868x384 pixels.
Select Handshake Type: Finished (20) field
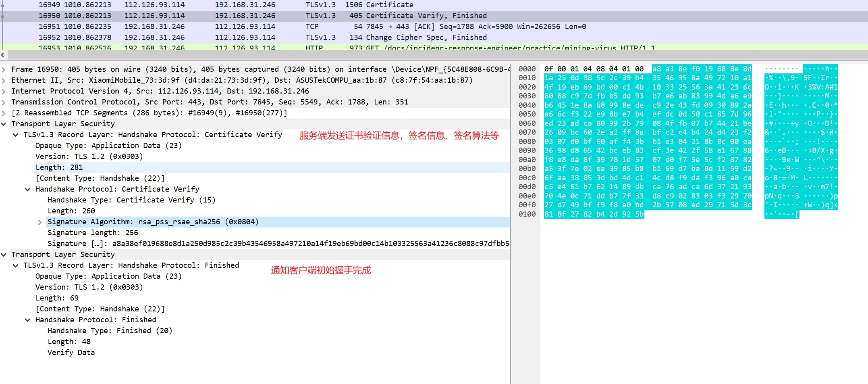pos(110,331)
